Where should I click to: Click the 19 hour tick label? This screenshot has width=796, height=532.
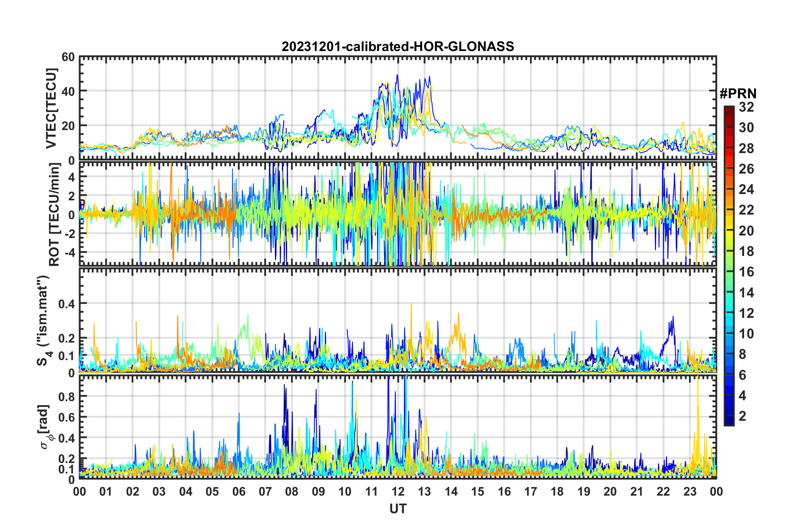click(584, 491)
